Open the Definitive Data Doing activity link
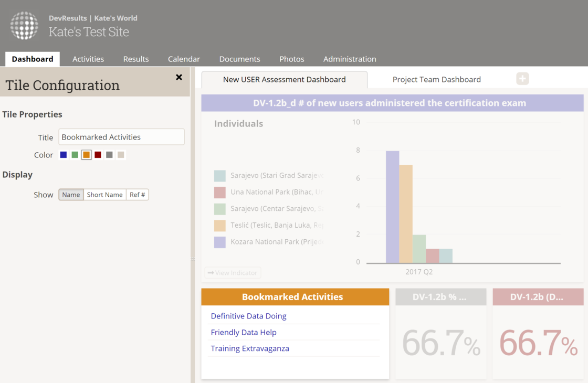 pos(248,316)
